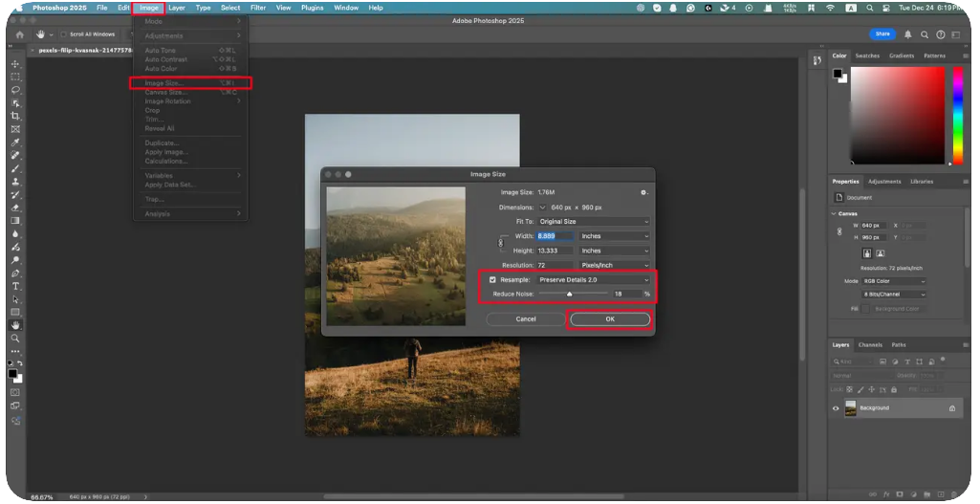Switch to the Swatches tab
The image size is (980, 504).
(867, 55)
